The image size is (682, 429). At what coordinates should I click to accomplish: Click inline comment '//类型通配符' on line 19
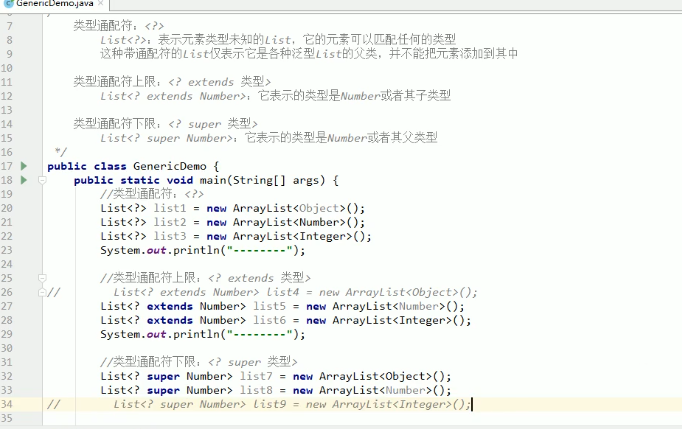point(152,194)
